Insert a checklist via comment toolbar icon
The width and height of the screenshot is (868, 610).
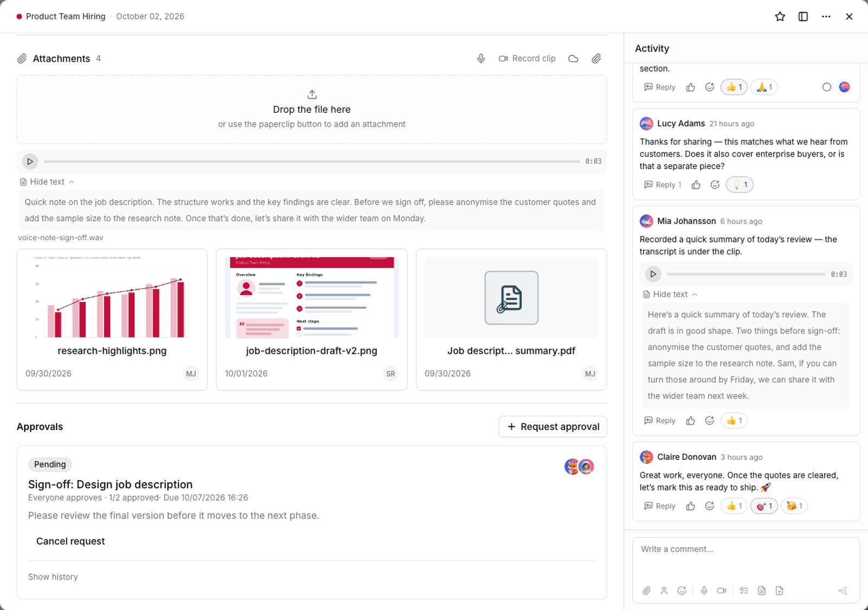pyautogui.click(x=744, y=590)
